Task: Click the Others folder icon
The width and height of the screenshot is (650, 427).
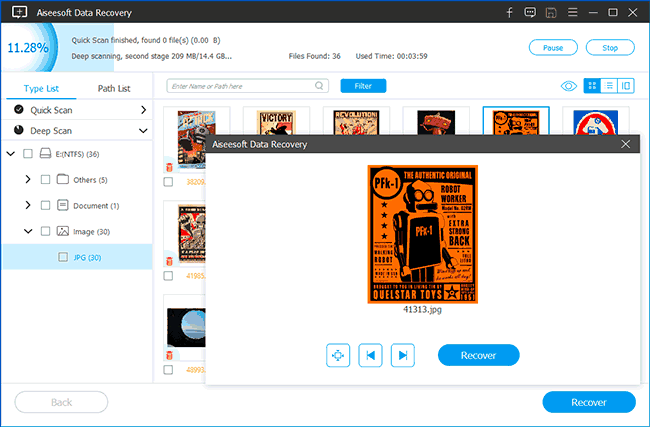Action: (63, 179)
